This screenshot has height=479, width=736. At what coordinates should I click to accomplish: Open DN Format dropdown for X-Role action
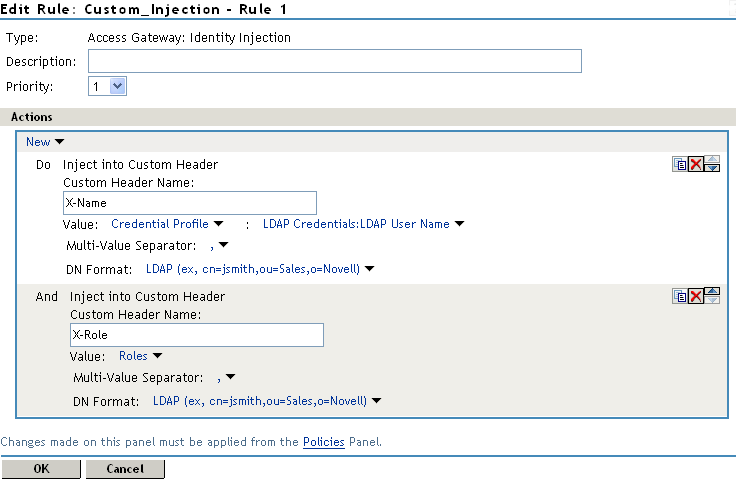(x=267, y=401)
